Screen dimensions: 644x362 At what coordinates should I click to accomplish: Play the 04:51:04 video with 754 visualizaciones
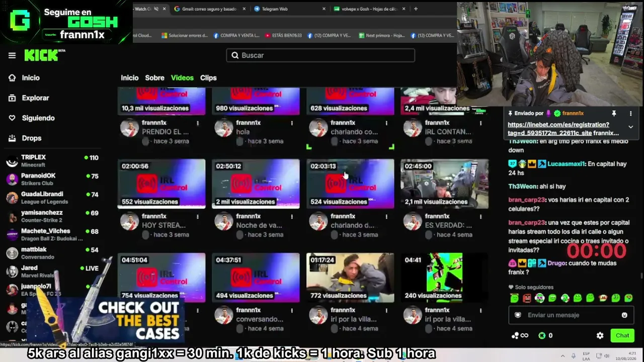pyautogui.click(x=162, y=278)
